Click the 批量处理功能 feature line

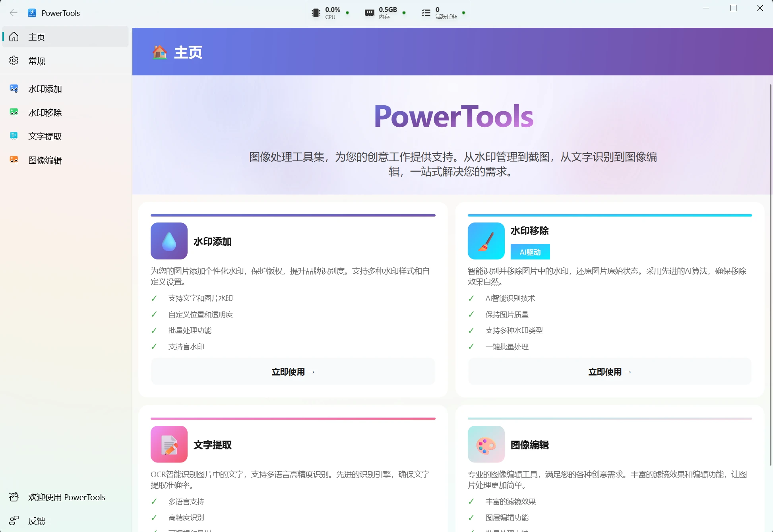coord(190,330)
